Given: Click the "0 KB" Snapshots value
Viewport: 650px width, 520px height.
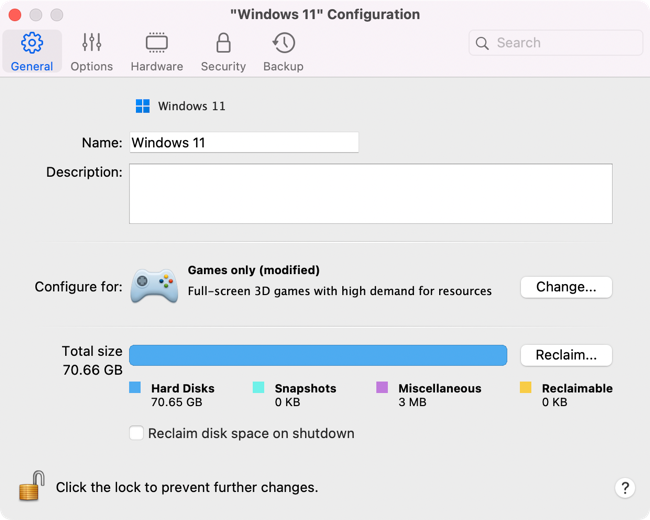Looking at the screenshot, I should point(287,402).
